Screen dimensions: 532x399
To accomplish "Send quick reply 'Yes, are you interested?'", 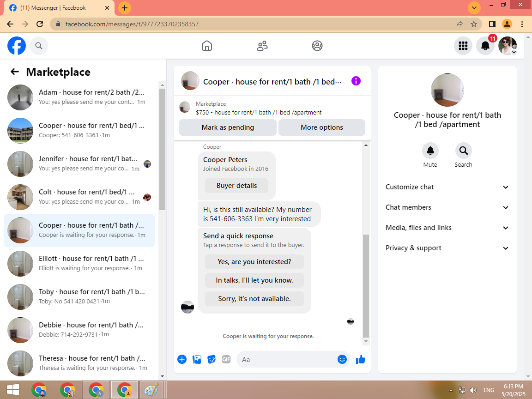I will [254, 262].
